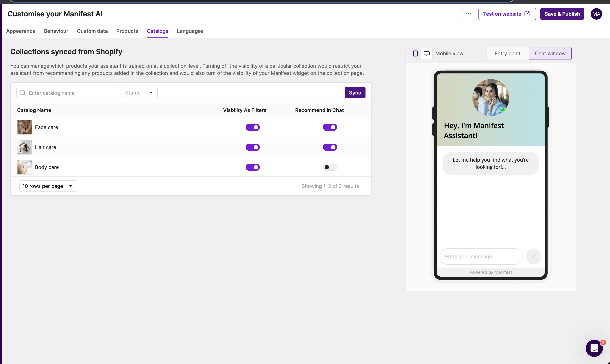This screenshot has width=610, height=364.
Task: Click Save & Publish
Action: (562, 14)
